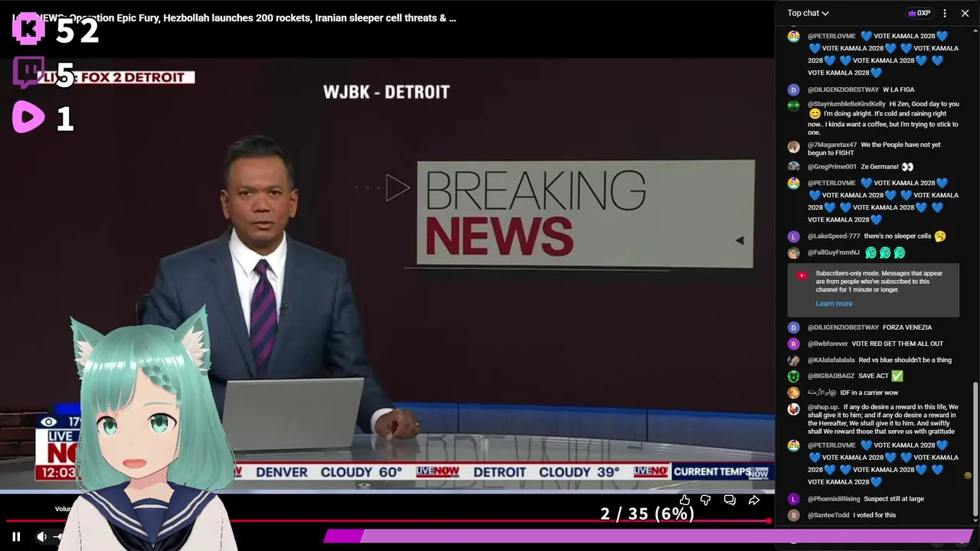Viewport: 980px width, 551px height.
Task: Click 'VOTE RED GET THEM ALL OUT' message
Action: tap(897, 344)
